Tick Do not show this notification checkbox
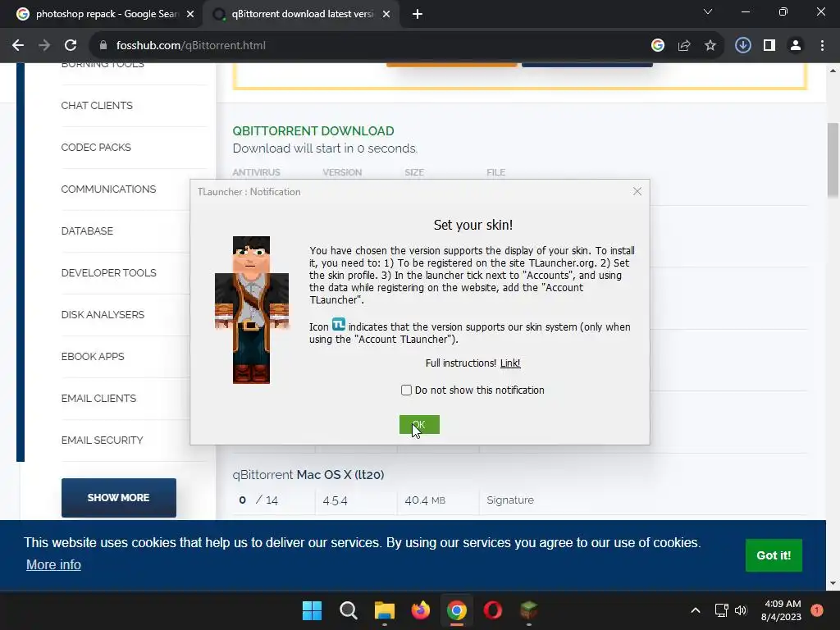Viewport: 840px width, 630px height. (406, 390)
